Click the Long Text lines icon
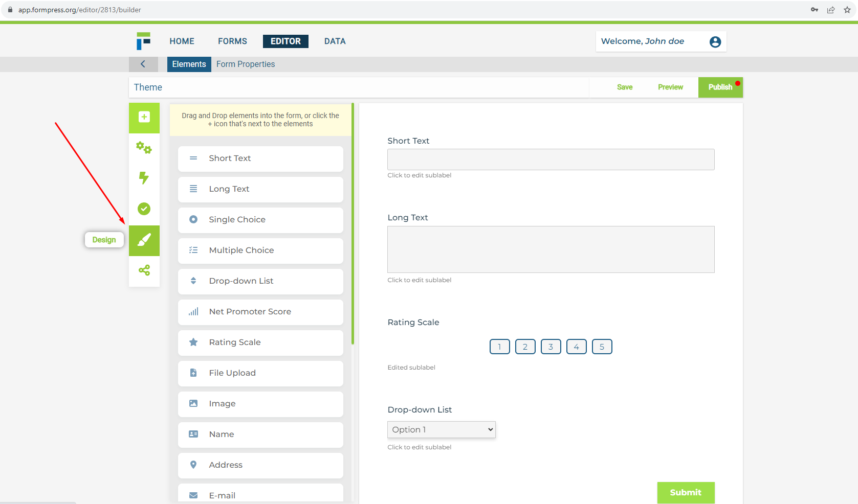Viewport: 858px width, 504px height. [193, 189]
